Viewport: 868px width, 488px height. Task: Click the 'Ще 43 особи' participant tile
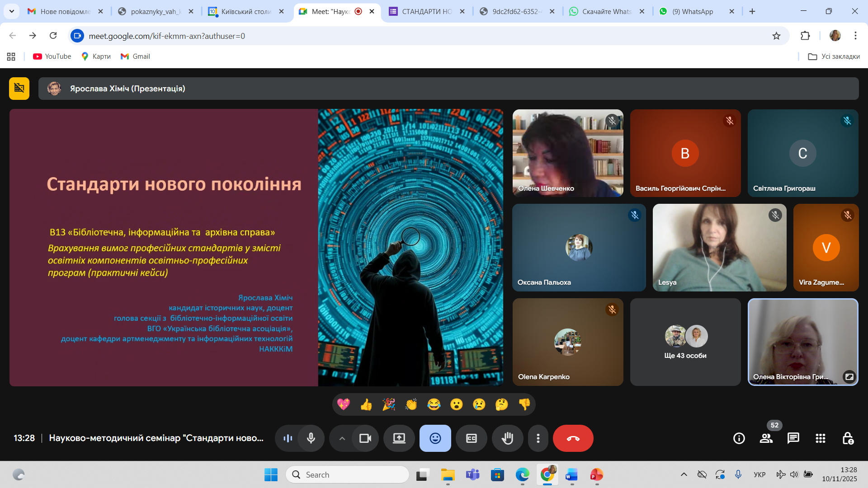(x=685, y=342)
